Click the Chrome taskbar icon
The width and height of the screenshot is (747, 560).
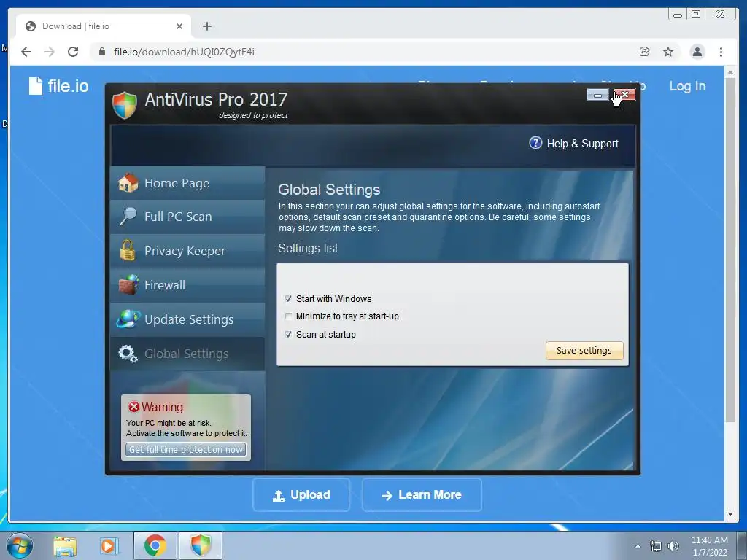[x=155, y=545]
